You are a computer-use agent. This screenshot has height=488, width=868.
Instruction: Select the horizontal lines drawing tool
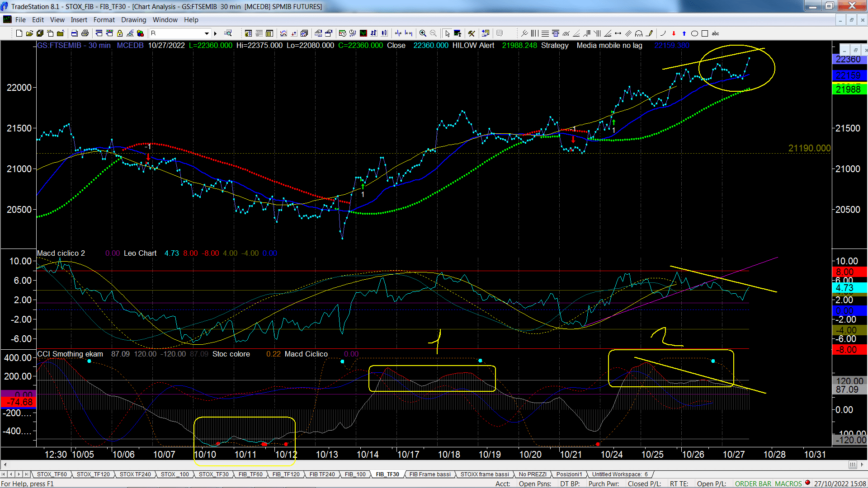tap(545, 33)
